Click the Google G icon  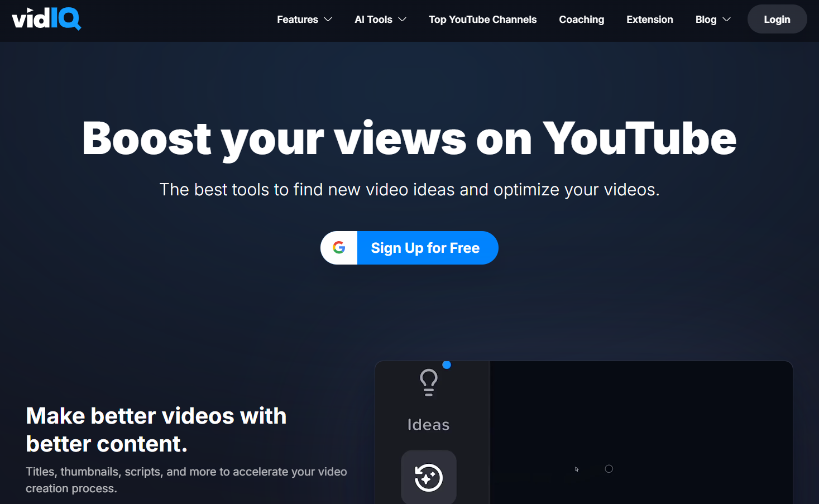coord(339,248)
